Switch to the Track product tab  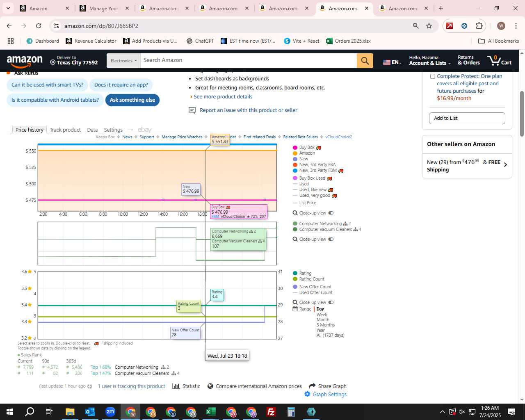(65, 130)
